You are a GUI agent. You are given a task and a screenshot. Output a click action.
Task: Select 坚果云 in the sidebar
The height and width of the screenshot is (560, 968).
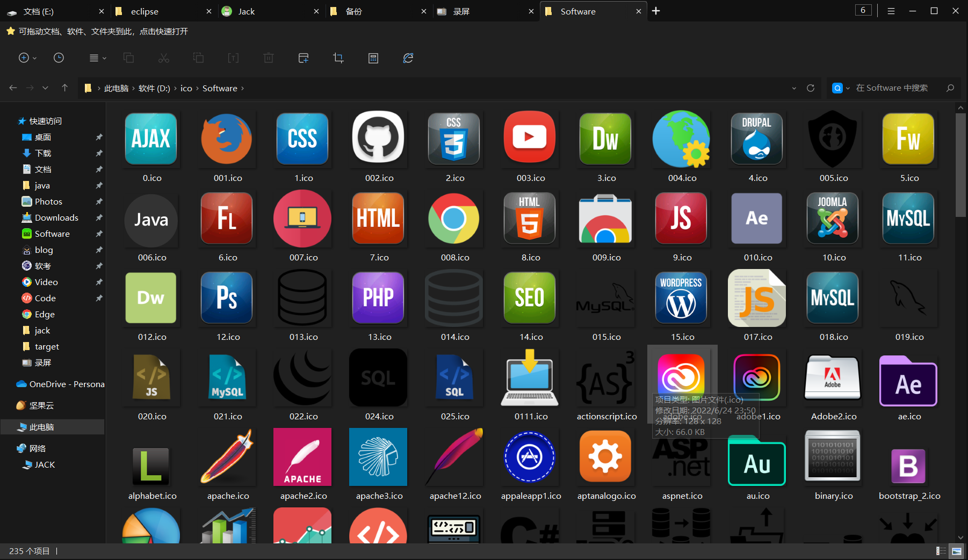(41, 405)
